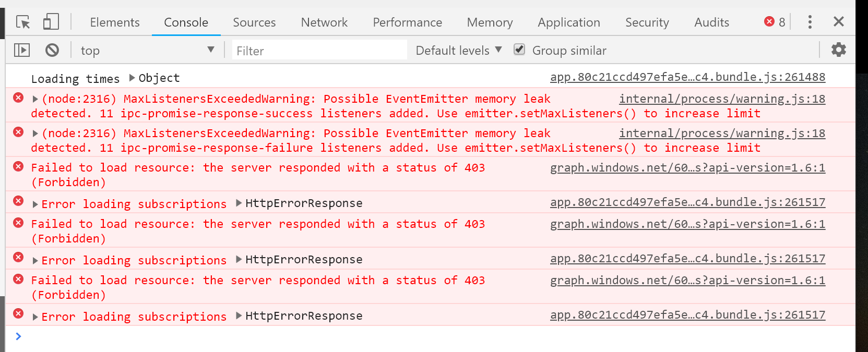This screenshot has width=868, height=352.
Task: Open the customize DevTools kebab menu
Action: point(810,22)
